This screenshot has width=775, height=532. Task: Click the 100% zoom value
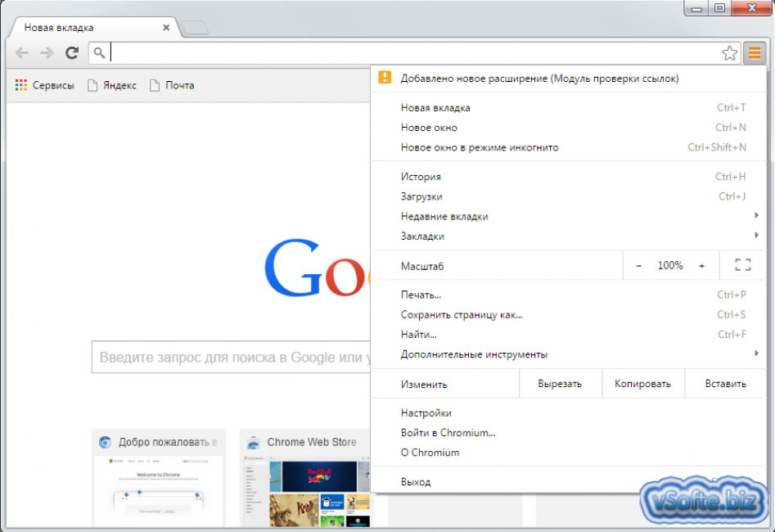pyautogui.click(x=669, y=265)
